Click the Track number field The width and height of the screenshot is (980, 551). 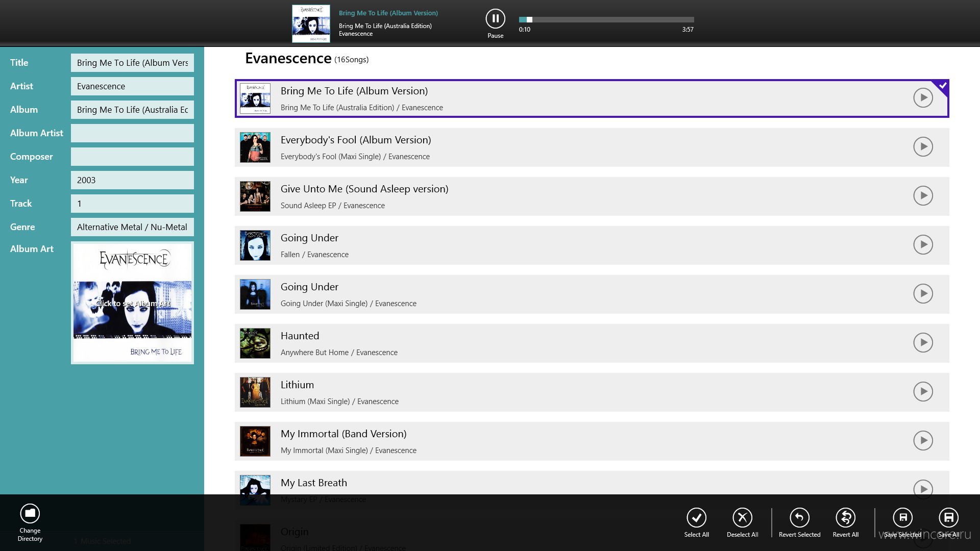[x=132, y=204]
